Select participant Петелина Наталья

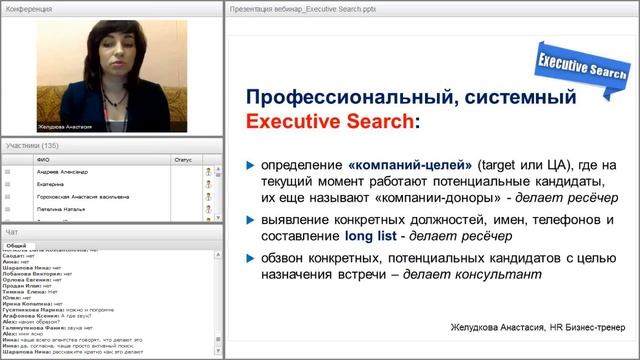pyautogui.click(x=61, y=209)
